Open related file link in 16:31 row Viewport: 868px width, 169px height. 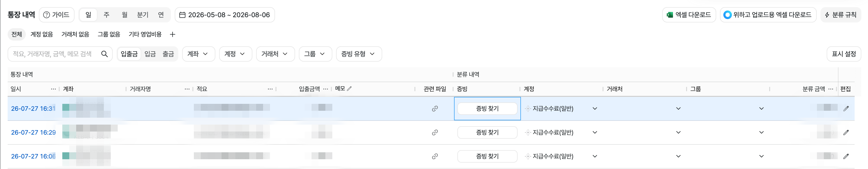(435, 108)
